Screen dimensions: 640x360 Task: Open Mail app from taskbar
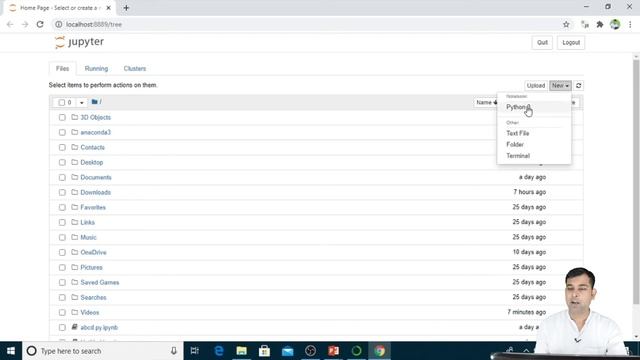pos(287,351)
